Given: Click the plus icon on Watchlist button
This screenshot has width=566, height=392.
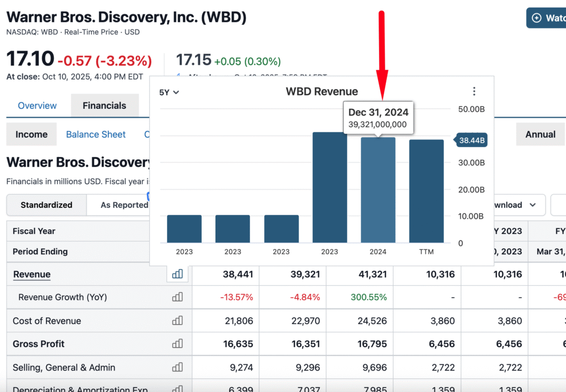Looking at the screenshot, I should [536, 18].
